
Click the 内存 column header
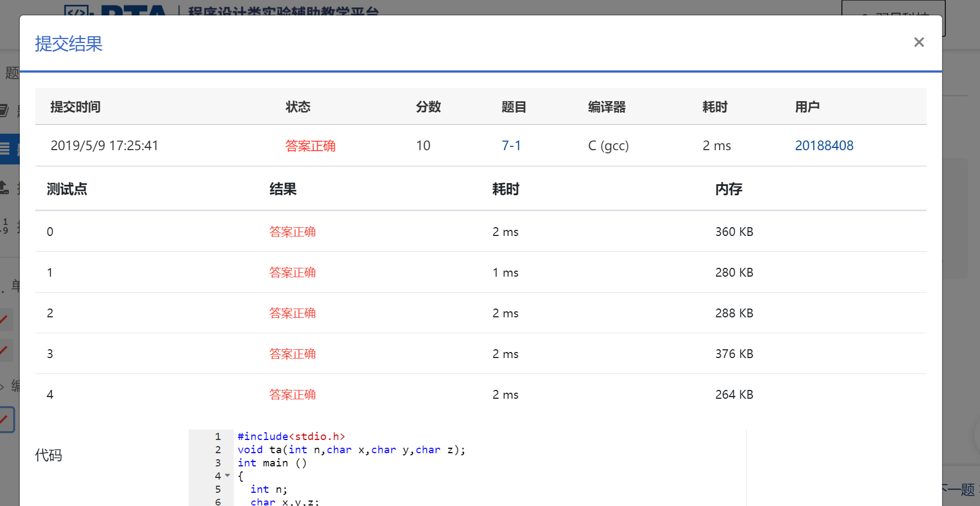click(x=729, y=189)
